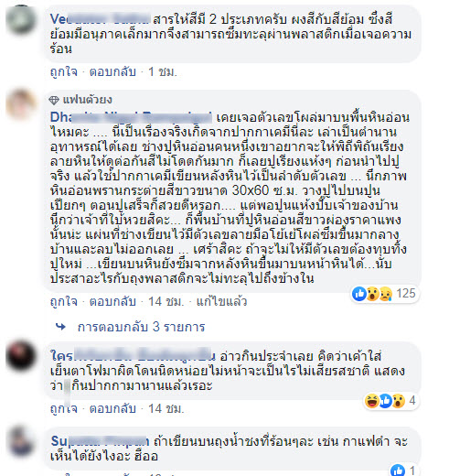Click the reply arrow icon beside การตอบกลับ 3 รายการ
The height and width of the screenshot is (476, 449).
tap(60, 327)
